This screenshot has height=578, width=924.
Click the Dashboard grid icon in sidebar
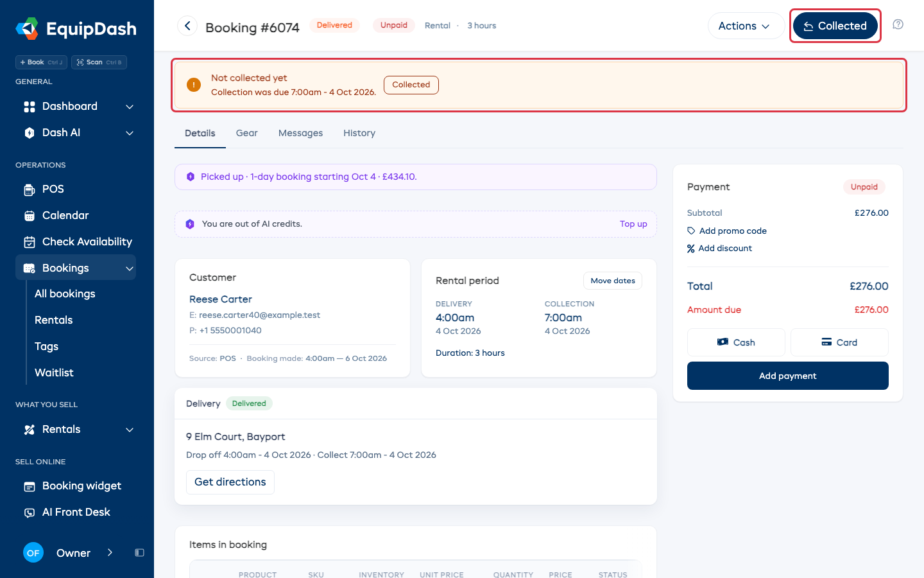[x=30, y=107]
